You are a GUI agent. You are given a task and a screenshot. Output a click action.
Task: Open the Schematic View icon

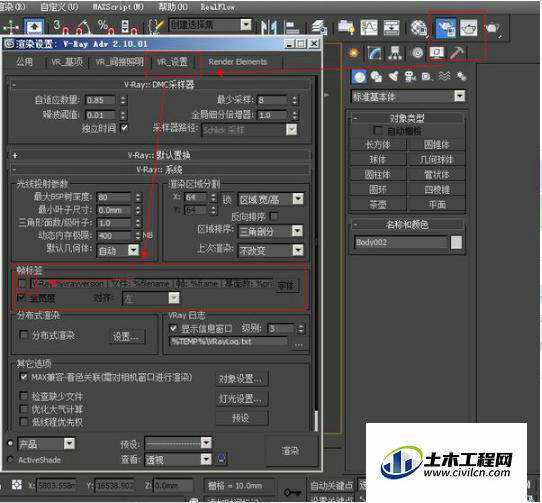pos(391,28)
